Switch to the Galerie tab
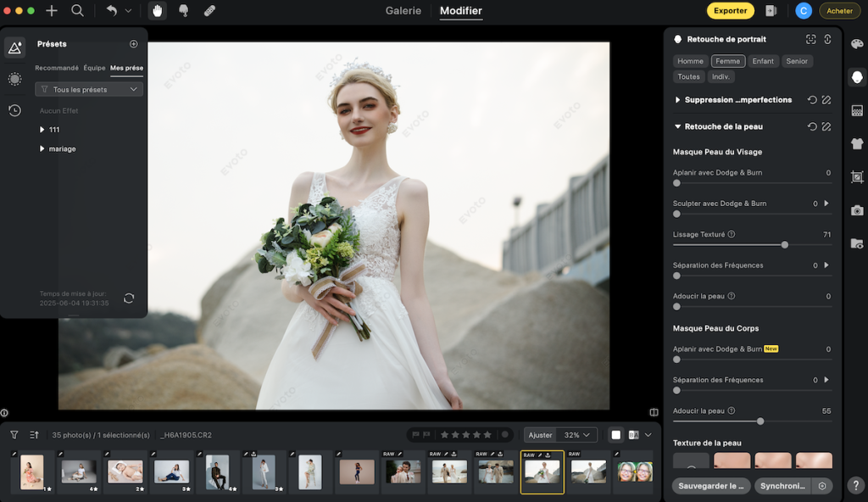868x502 pixels. (x=403, y=11)
